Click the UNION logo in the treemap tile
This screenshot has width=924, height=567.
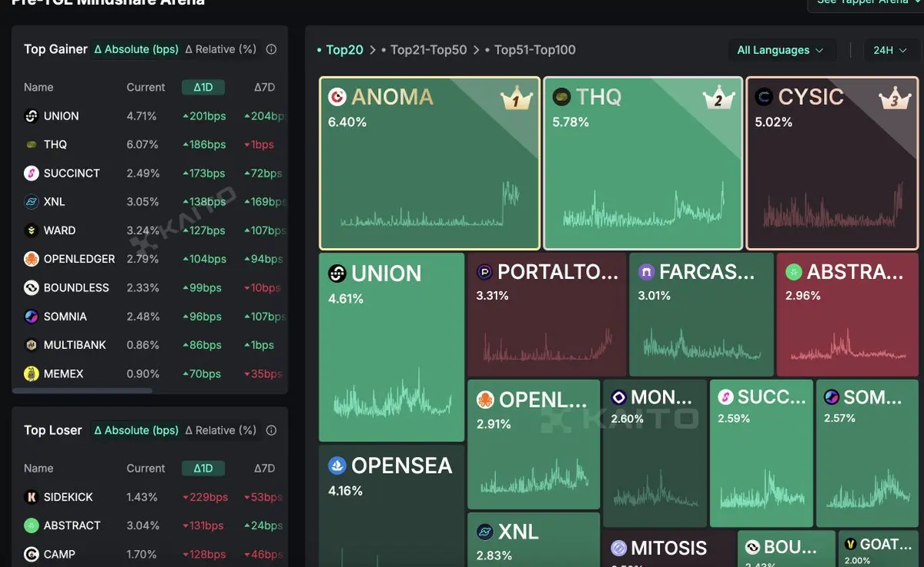pyautogui.click(x=337, y=273)
